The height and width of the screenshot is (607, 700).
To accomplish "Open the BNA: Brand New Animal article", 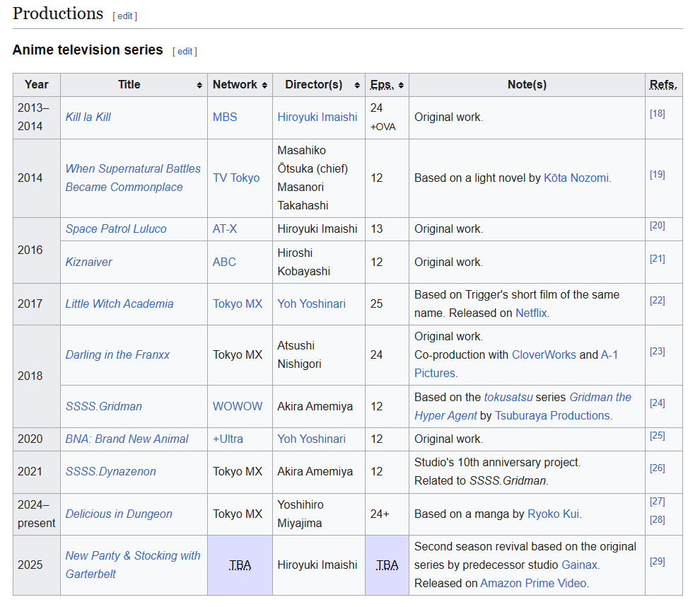I will tap(127, 439).
